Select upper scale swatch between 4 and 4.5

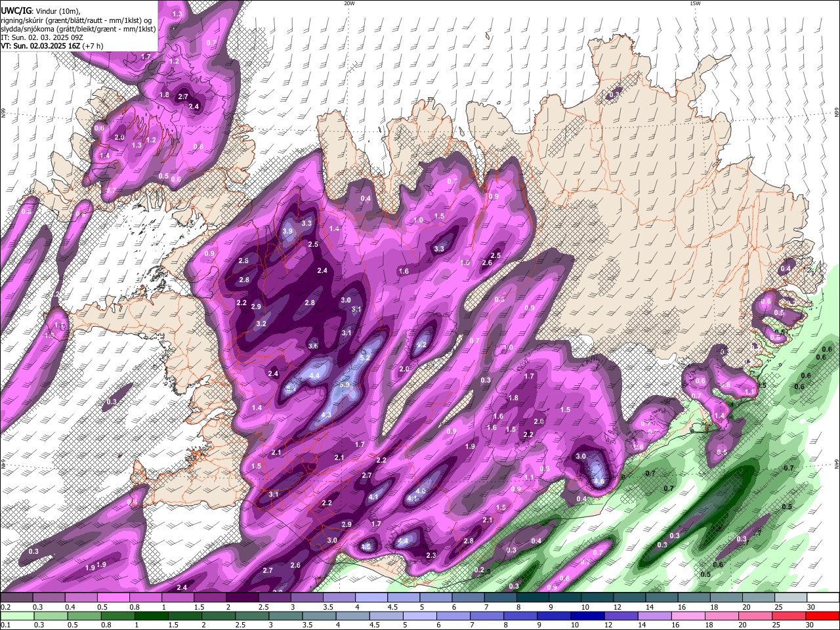click(371, 597)
